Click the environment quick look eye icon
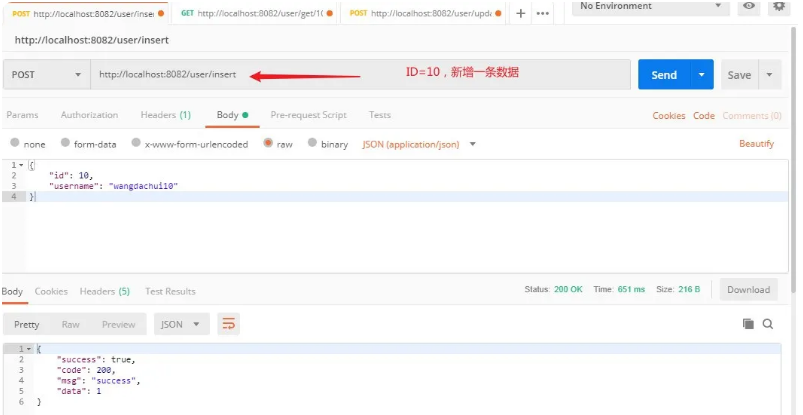This screenshot has height=415, width=803. pos(749,6)
